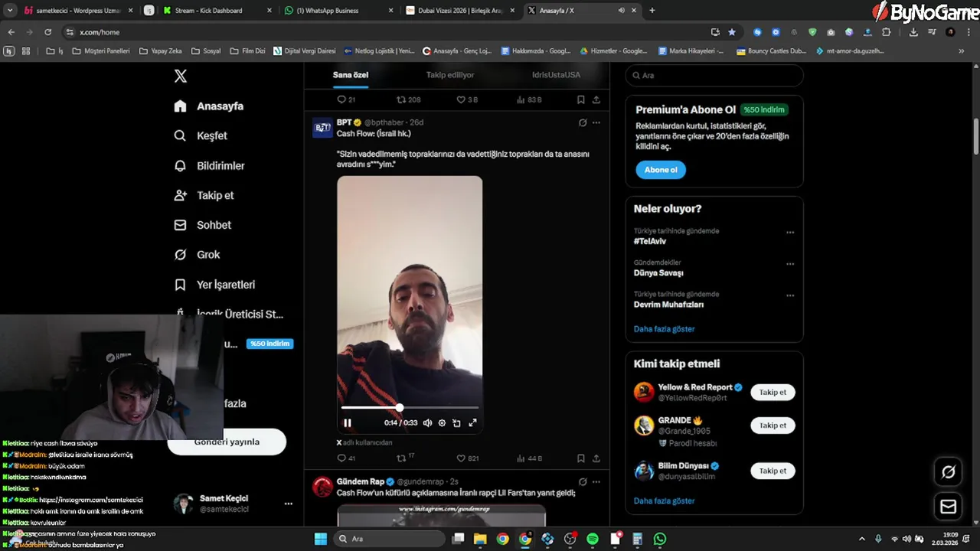Reload the page in browser toolbar
This screenshot has width=980, height=551.
(x=47, y=32)
